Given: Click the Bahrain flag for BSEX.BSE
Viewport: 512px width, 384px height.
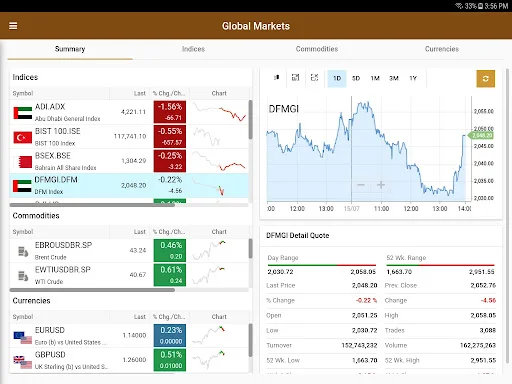Looking at the screenshot, I should (23, 162).
